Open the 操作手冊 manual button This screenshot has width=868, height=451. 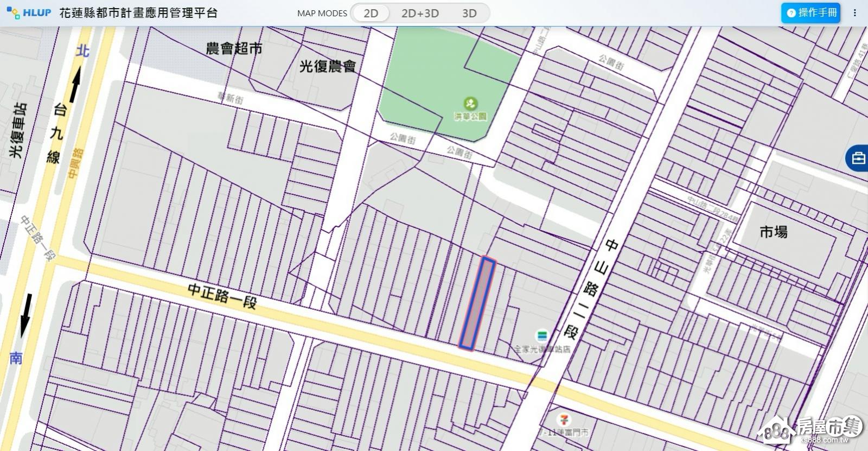[x=810, y=12]
